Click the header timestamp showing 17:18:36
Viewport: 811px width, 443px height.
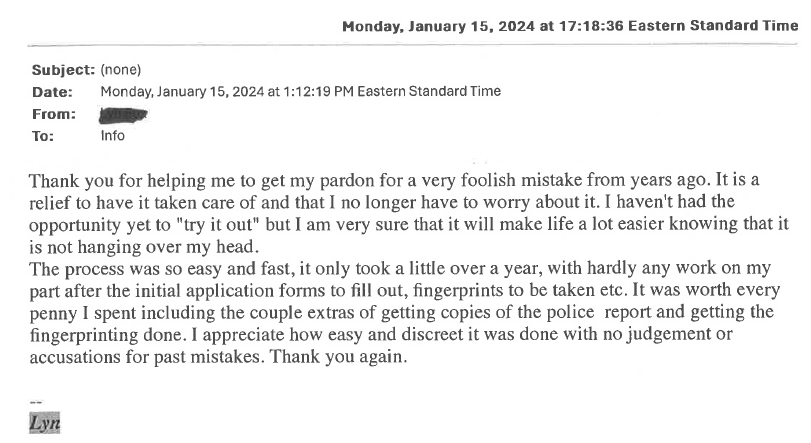click(x=570, y=26)
